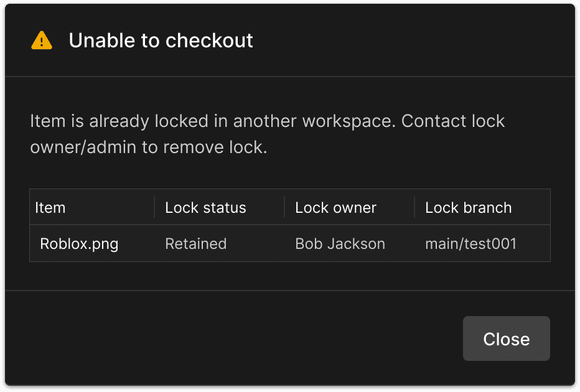Select the Roblox.png item cell
The height and width of the screenshot is (392, 580).
click(79, 244)
